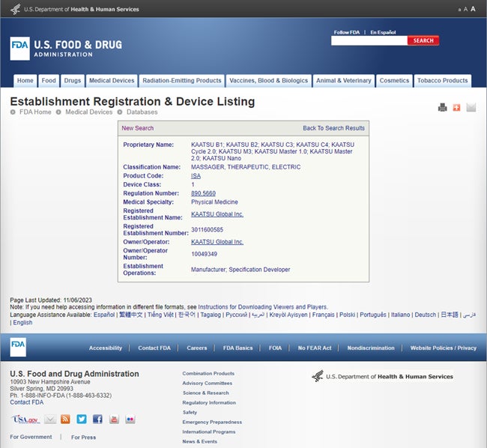The width and height of the screenshot is (487, 448).
Task: Print this page with the printer icon
Action: pyautogui.click(x=442, y=107)
